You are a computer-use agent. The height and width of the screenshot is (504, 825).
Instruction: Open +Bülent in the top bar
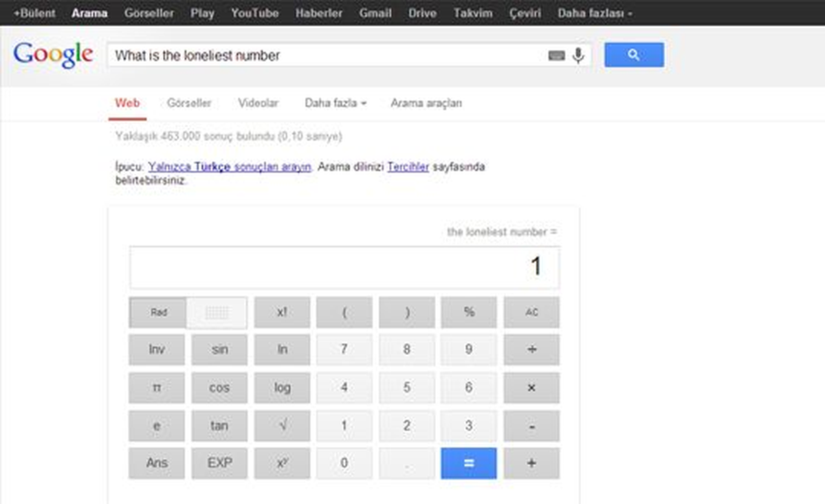(35, 13)
